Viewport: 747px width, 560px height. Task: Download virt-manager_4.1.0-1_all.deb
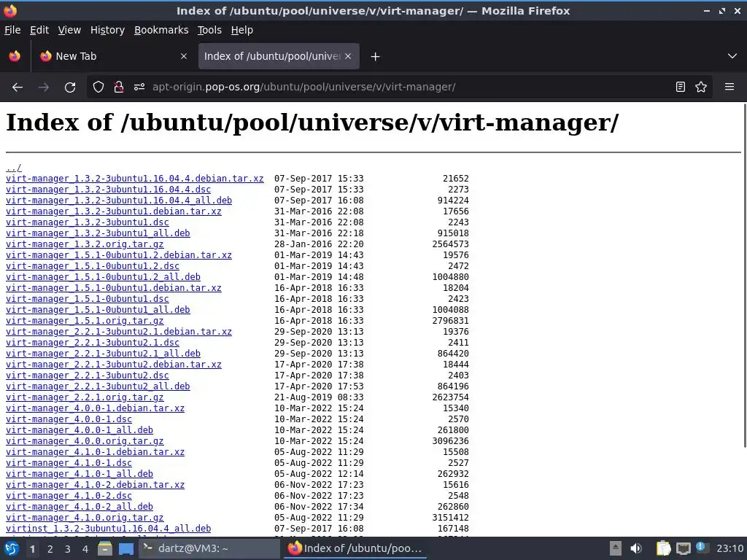79,474
